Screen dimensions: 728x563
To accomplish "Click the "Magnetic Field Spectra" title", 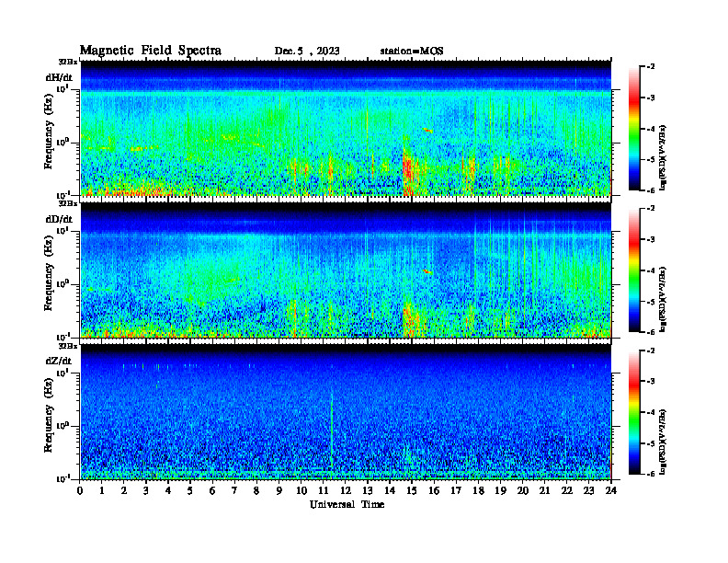I will [151, 51].
